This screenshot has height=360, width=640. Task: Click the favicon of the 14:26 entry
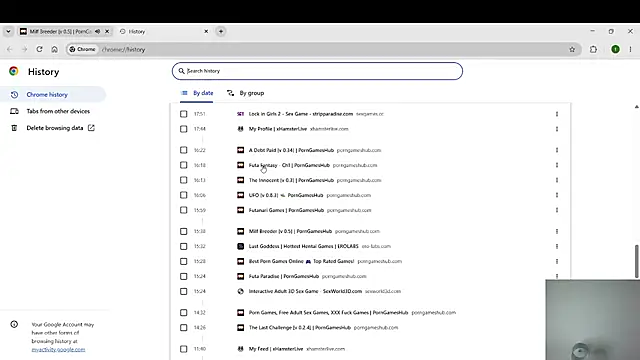tap(240, 327)
